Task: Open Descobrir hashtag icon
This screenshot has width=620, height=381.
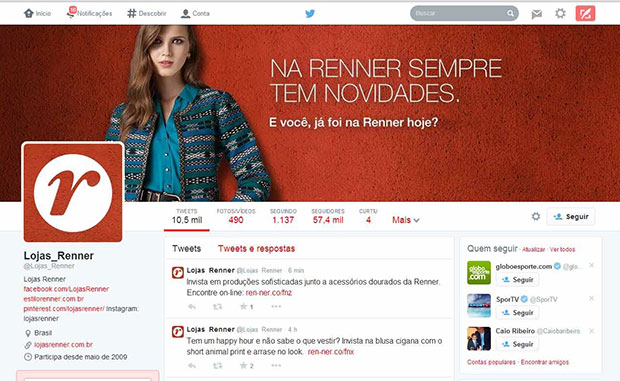Action: pyautogui.click(x=132, y=13)
